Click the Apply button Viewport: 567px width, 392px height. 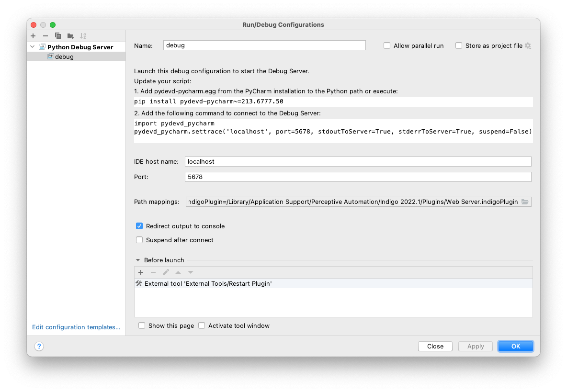[x=476, y=346]
